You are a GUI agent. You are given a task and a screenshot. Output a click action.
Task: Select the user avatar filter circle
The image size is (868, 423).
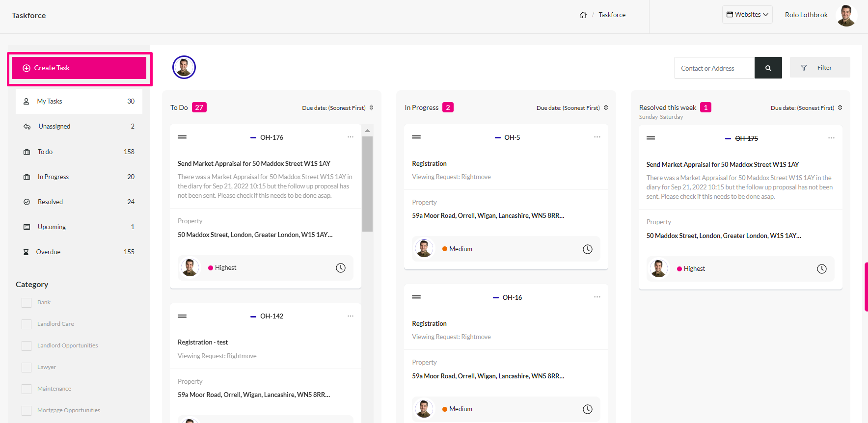click(184, 67)
